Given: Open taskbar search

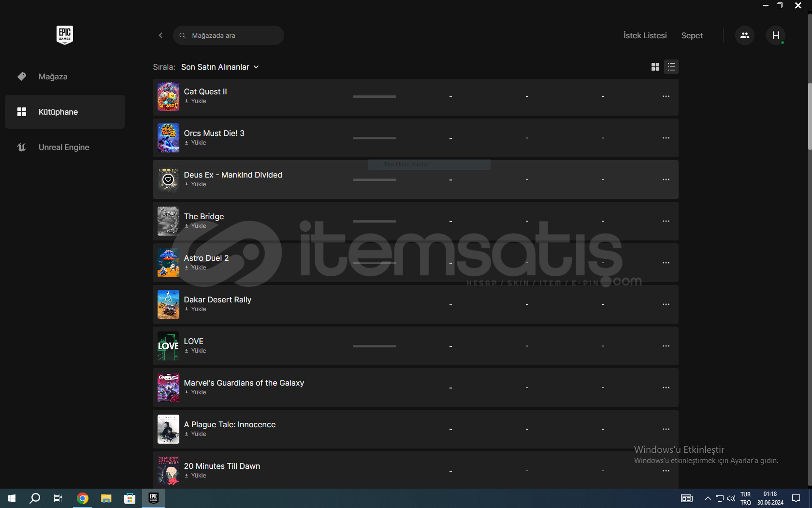Looking at the screenshot, I should [x=35, y=498].
